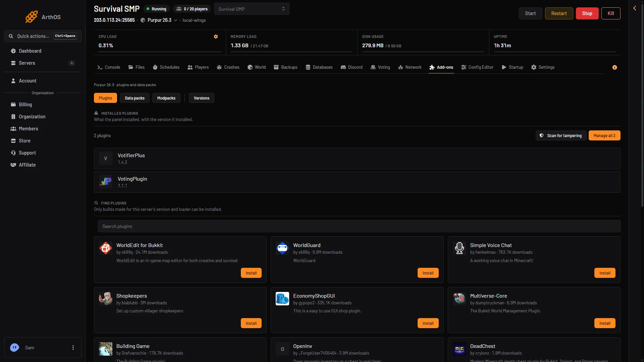Click the red Stop button
Screen dimensions: 644x362
(587, 13)
